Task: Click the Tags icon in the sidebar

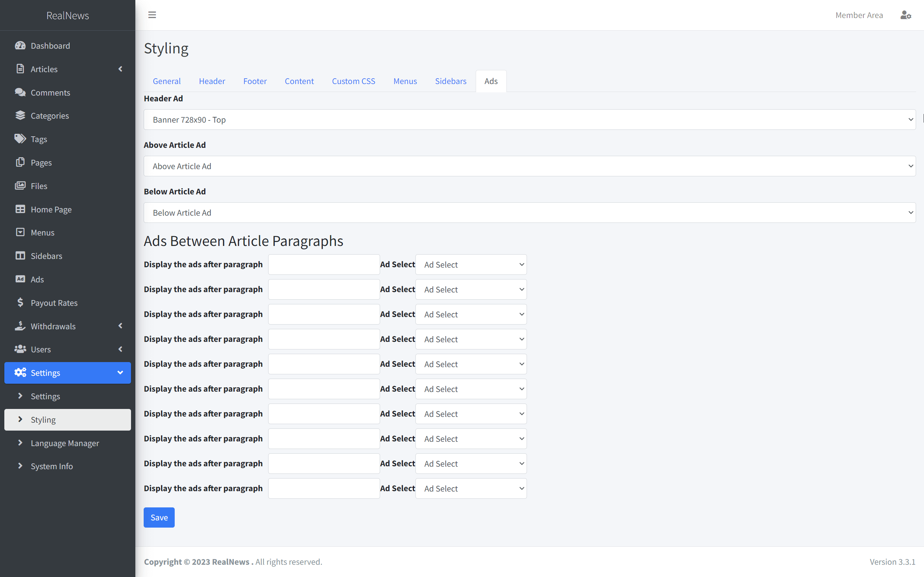Action: (x=20, y=139)
